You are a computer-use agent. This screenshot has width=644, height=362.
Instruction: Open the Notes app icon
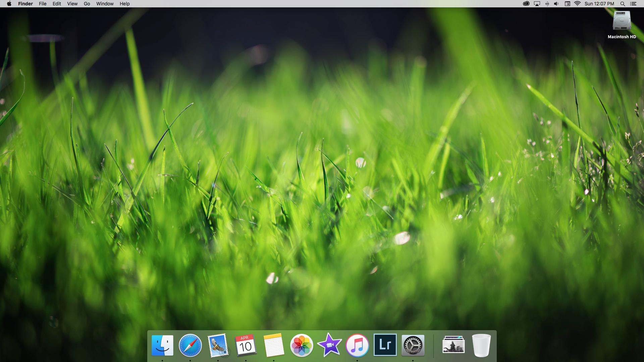pyautogui.click(x=274, y=345)
